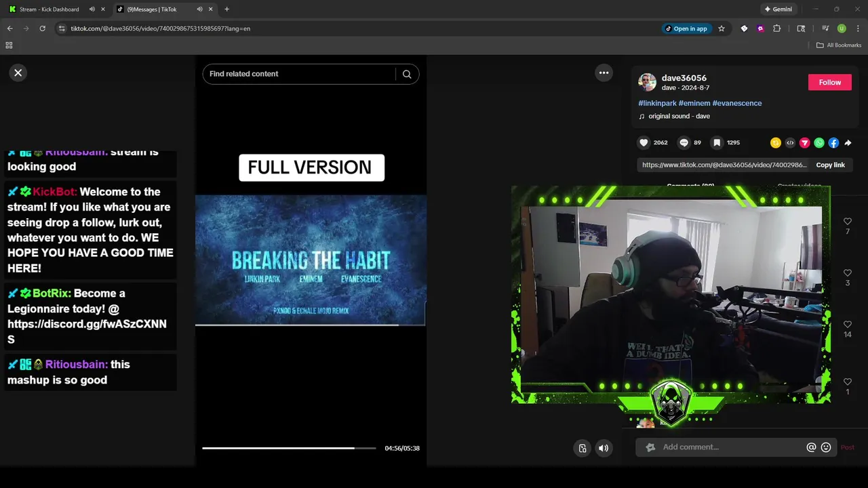Image resolution: width=868 pixels, height=488 pixels.
Task: Open the #eminem hashtag
Action: 694,103
